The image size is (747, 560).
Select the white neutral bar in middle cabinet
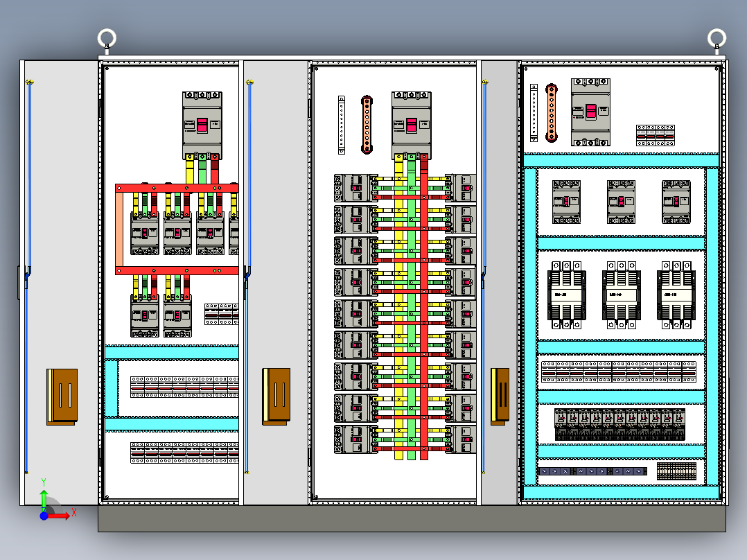coord(342,125)
